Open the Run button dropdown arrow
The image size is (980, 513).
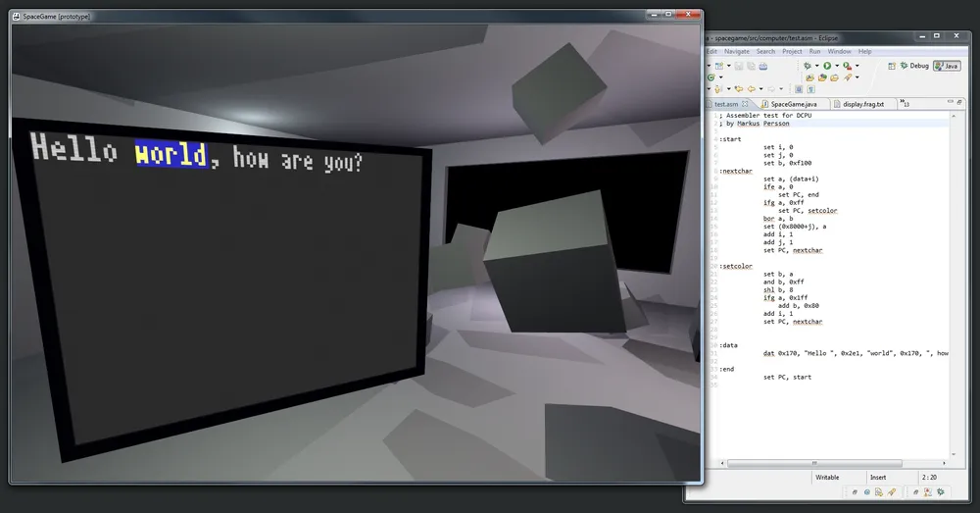(x=836, y=66)
